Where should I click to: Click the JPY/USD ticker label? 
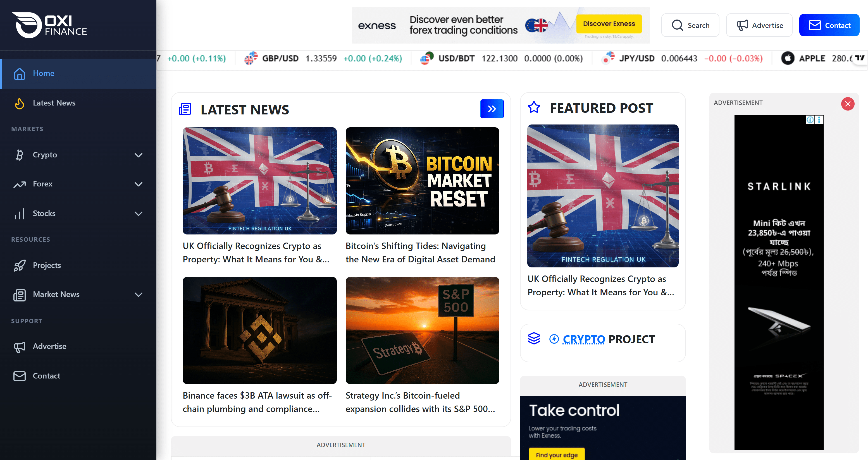636,58
